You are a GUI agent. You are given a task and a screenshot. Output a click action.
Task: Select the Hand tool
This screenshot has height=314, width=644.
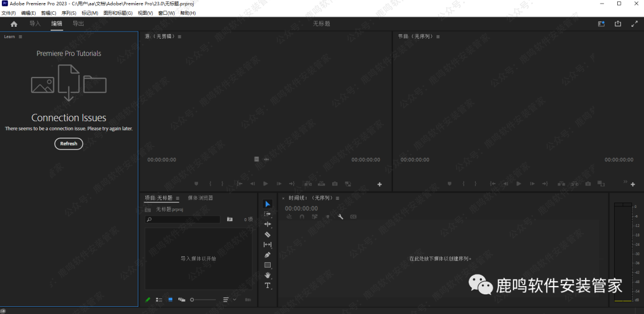267,275
